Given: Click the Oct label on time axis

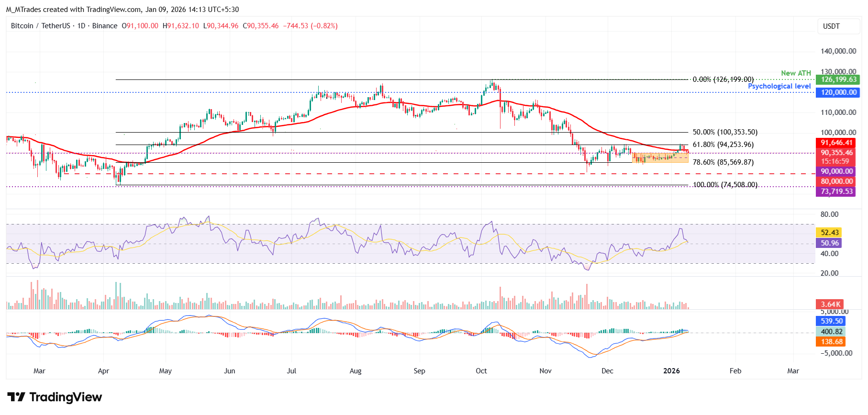Looking at the screenshot, I should [481, 371].
